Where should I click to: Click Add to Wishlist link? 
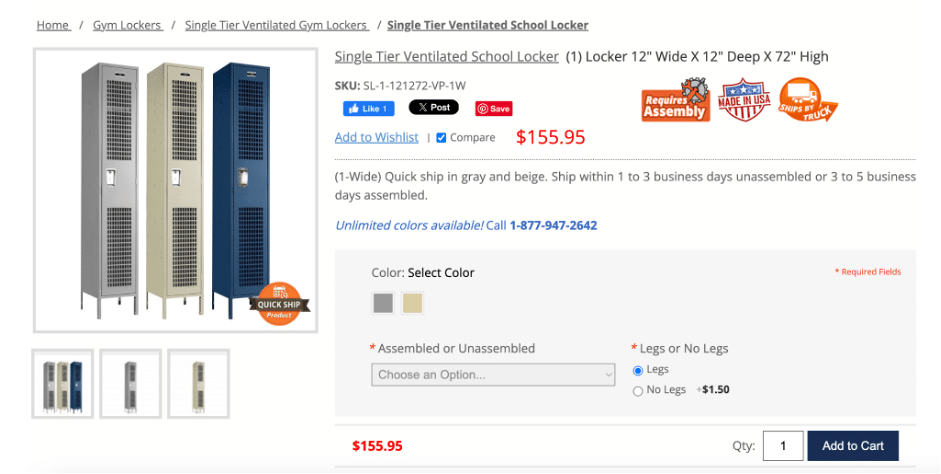(x=376, y=137)
